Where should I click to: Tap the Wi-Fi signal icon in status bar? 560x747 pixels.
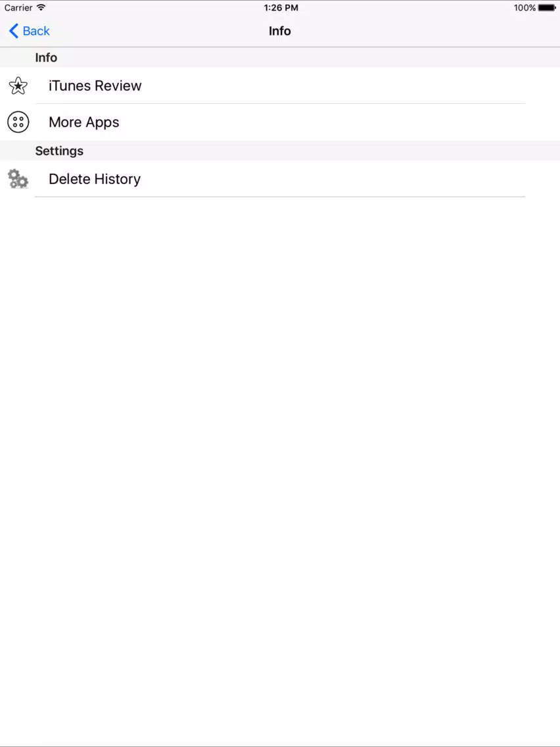click(x=41, y=8)
